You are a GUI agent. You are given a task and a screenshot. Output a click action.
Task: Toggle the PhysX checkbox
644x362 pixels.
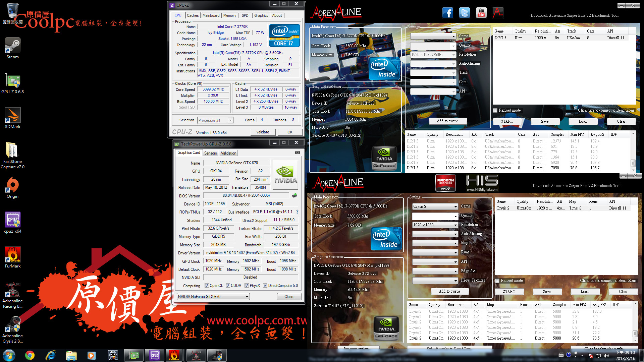tap(247, 286)
